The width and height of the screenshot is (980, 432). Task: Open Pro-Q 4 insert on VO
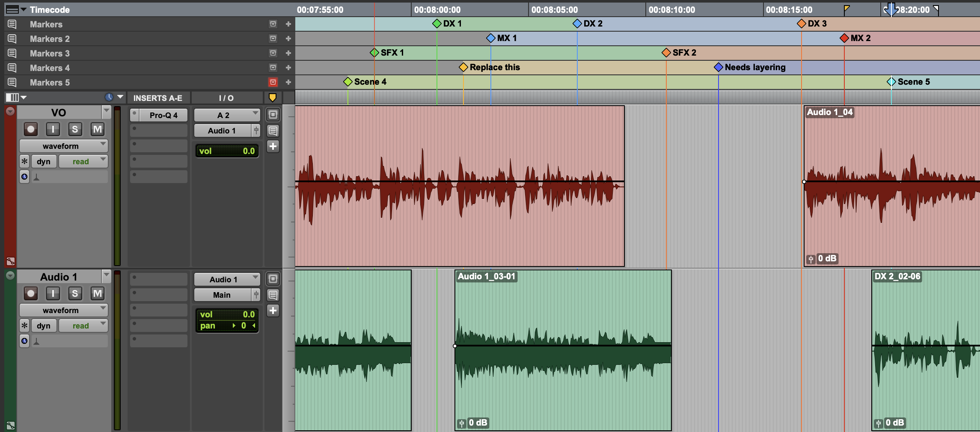(x=163, y=115)
